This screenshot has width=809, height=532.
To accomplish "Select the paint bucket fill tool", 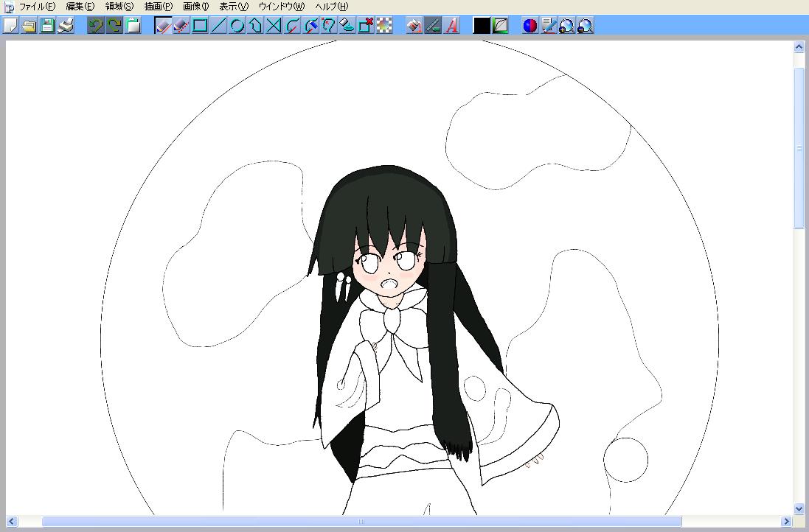I will pos(414,25).
